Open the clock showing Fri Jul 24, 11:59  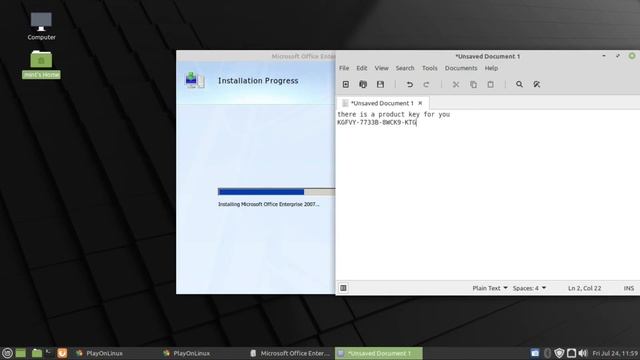click(615, 353)
